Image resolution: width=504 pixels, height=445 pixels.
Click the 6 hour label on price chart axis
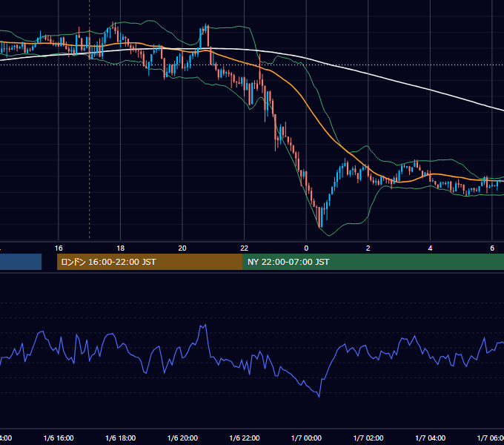pos(492,248)
